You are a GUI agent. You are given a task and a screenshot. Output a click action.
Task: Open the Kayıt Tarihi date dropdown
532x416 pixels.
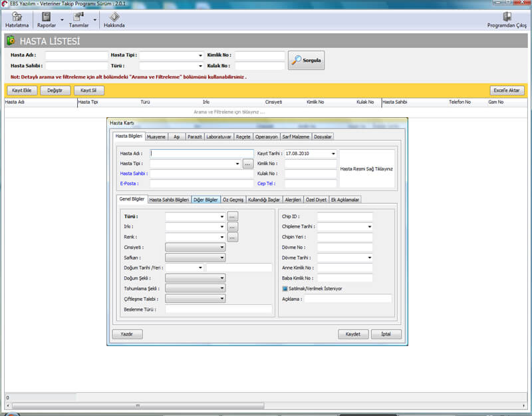tap(333, 154)
